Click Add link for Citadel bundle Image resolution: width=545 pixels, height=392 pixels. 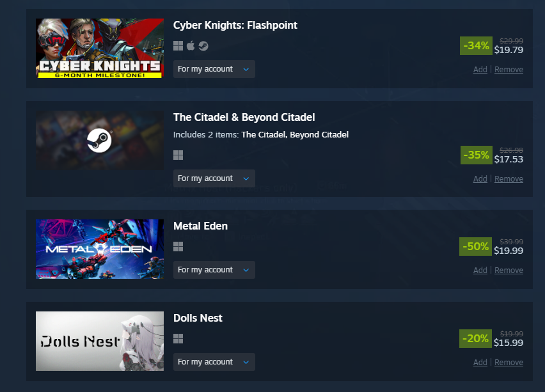pos(480,178)
